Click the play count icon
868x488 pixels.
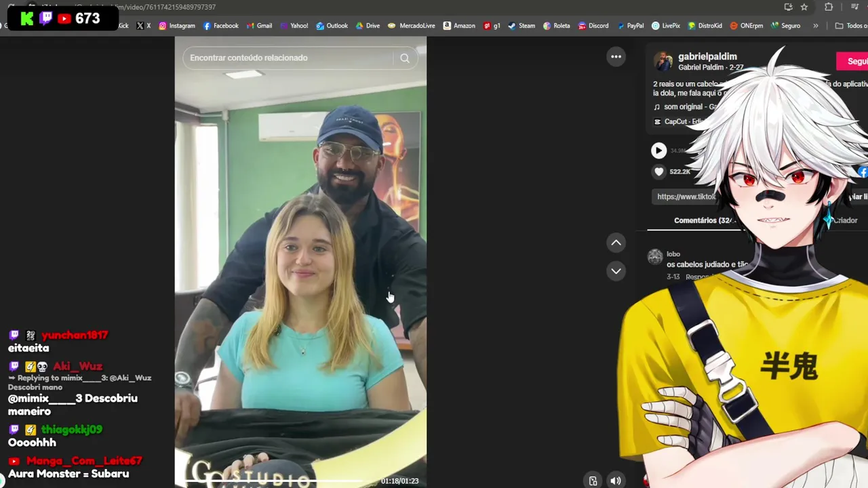coord(658,150)
